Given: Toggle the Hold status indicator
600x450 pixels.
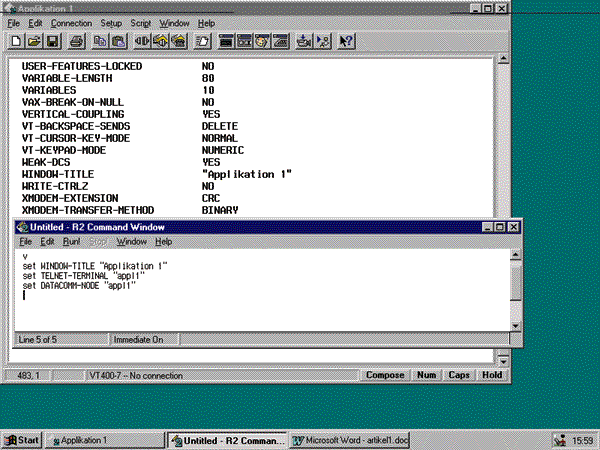Looking at the screenshot, I should 491,375.
